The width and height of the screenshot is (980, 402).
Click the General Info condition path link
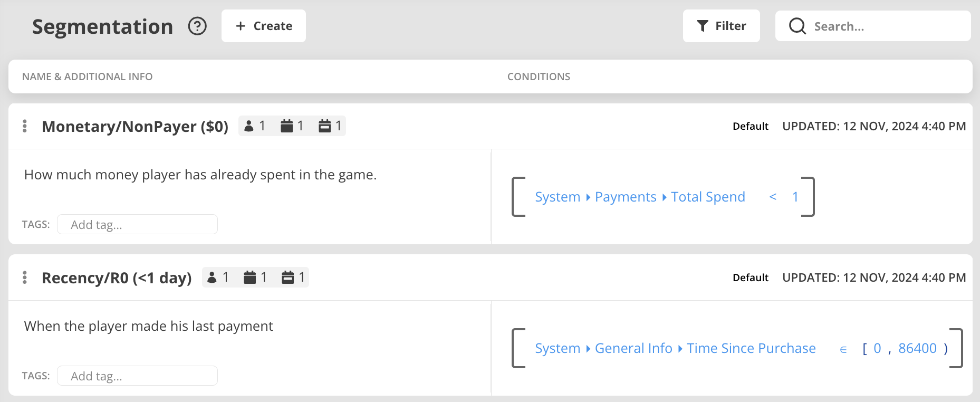tap(633, 348)
